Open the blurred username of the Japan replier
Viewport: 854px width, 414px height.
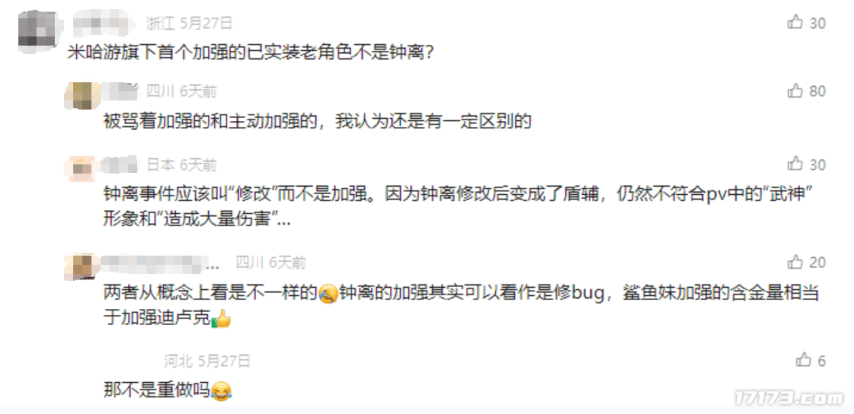(x=120, y=164)
